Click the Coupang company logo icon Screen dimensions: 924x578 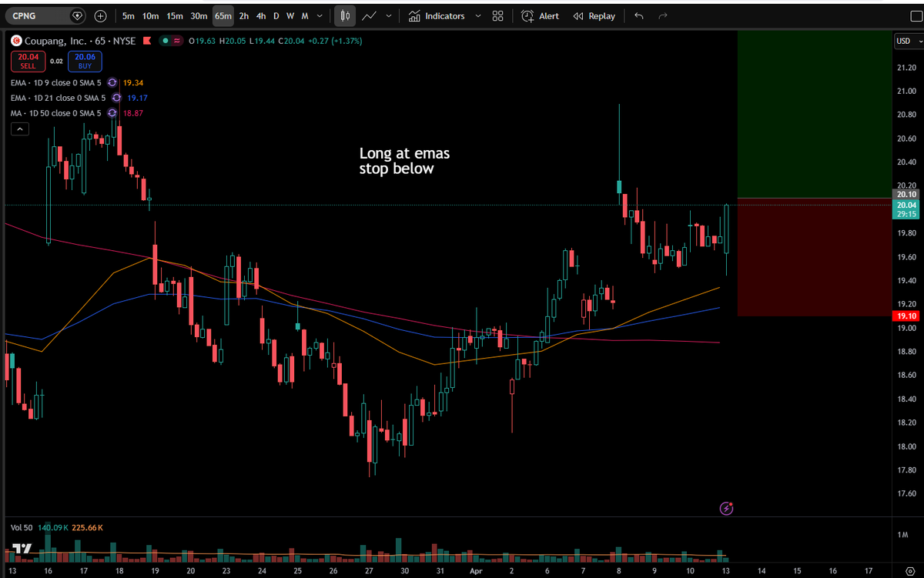(16, 41)
